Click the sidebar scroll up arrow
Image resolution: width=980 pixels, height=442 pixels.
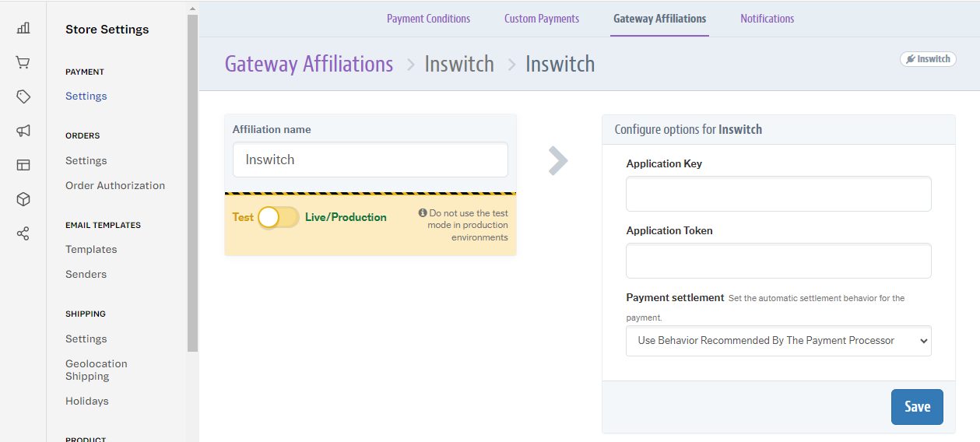tap(192, 9)
